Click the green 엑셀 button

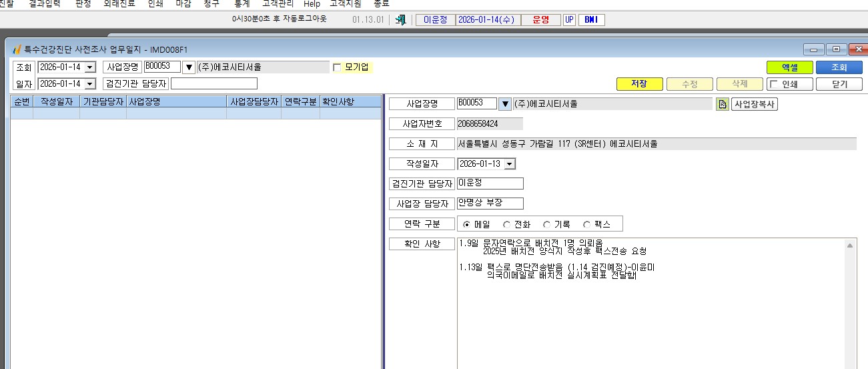click(790, 67)
